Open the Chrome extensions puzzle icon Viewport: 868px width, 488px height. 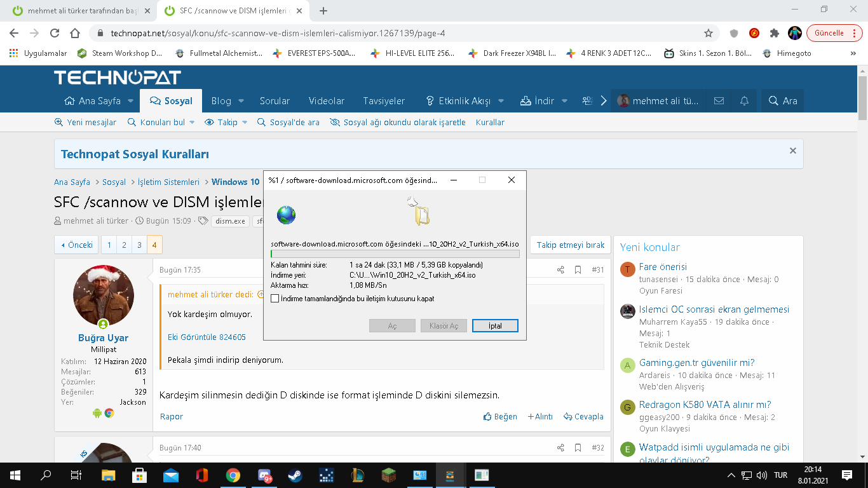(x=774, y=33)
